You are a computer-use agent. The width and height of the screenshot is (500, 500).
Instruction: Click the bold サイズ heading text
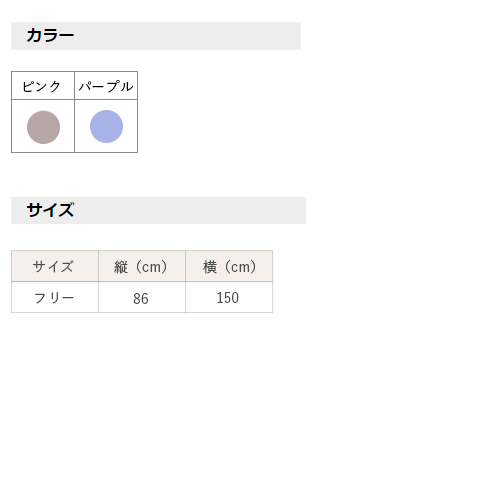[x=50, y=210]
